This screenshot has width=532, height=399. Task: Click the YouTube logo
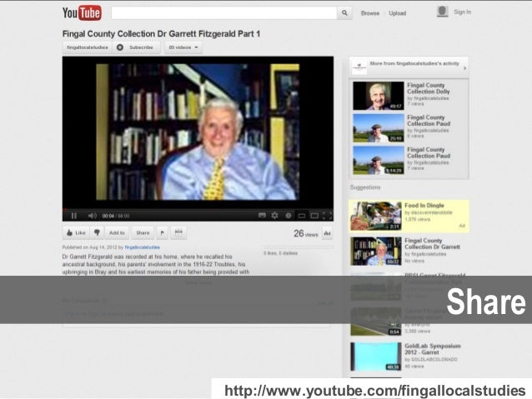(x=82, y=12)
